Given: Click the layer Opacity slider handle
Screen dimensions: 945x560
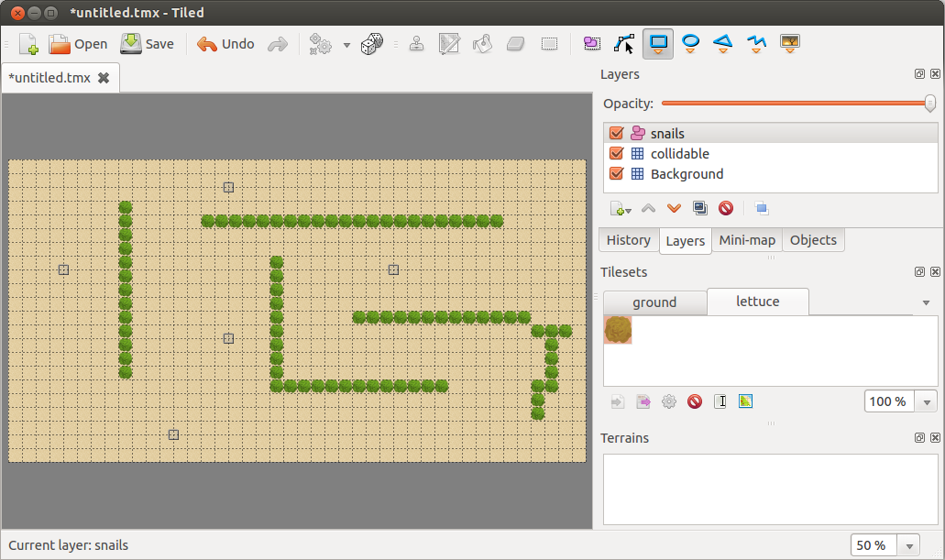Looking at the screenshot, I should pos(930,104).
